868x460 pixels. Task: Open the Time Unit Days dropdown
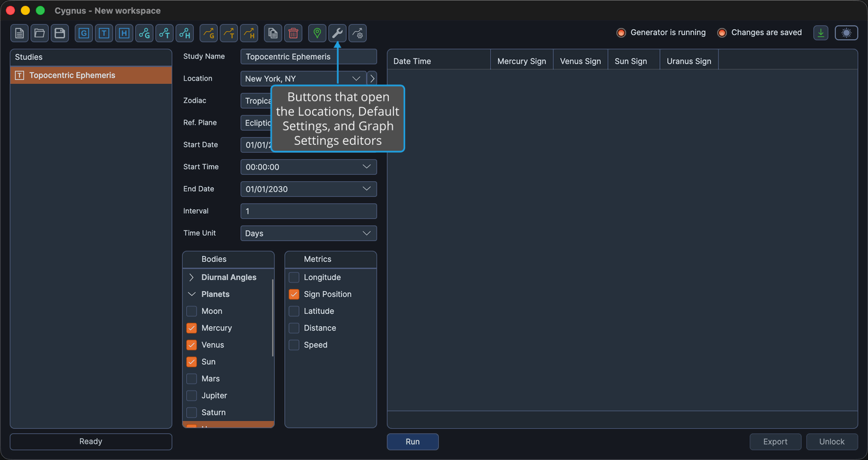309,233
